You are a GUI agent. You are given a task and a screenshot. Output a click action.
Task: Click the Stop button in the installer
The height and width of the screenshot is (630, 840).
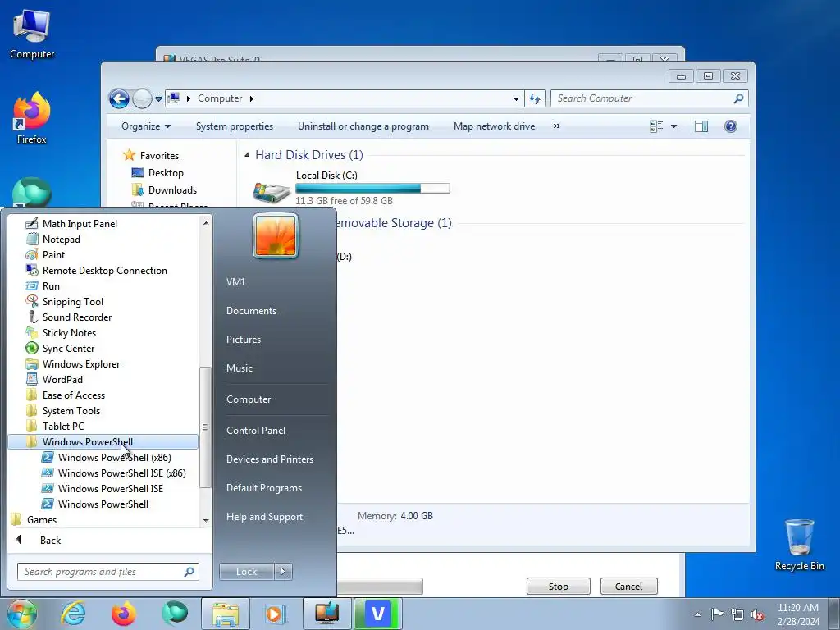pyautogui.click(x=558, y=586)
